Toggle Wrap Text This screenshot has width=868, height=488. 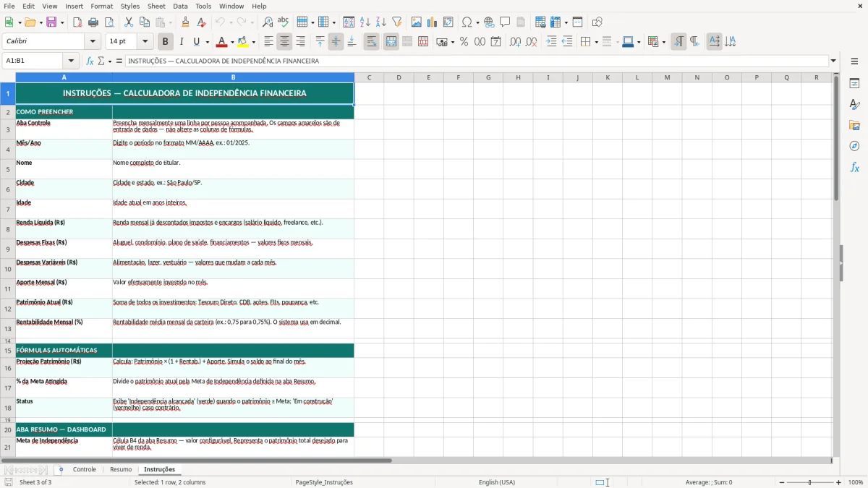pyautogui.click(x=372, y=42)
